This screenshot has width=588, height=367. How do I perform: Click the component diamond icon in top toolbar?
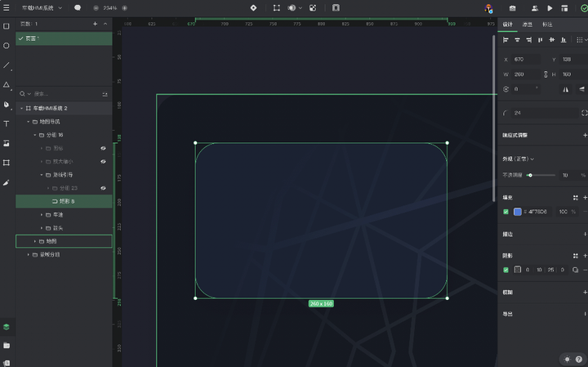pos(253,8)
